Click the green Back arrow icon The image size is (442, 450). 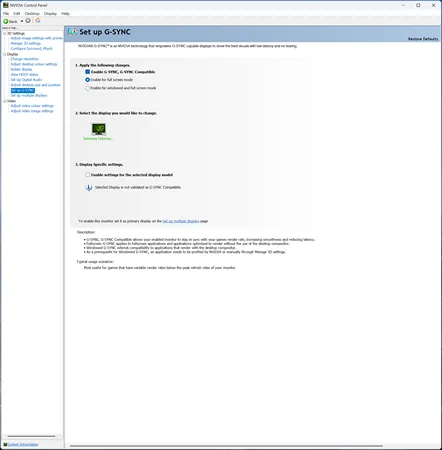(x=6, y=21)
